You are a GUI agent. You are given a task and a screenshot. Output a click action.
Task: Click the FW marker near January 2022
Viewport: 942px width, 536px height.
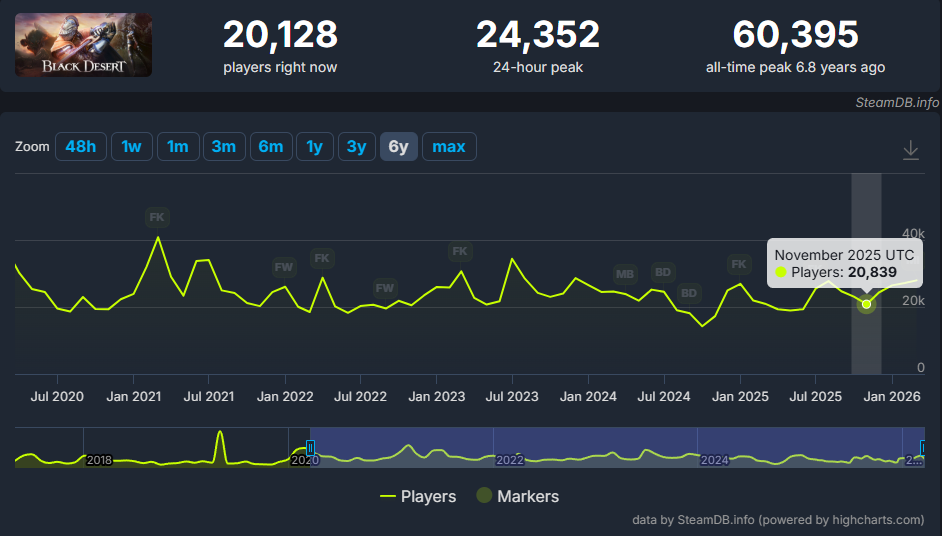(x=284, y=267)
